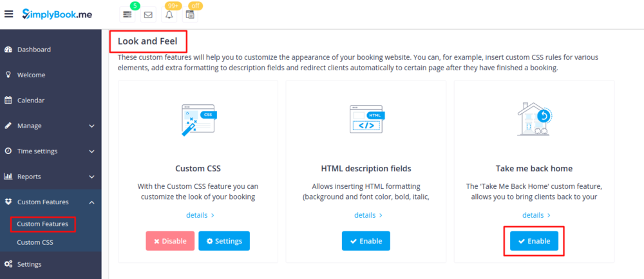
Task: Click the hamburger menu icon
Action: pyautogui.click(x=8, y=14)
